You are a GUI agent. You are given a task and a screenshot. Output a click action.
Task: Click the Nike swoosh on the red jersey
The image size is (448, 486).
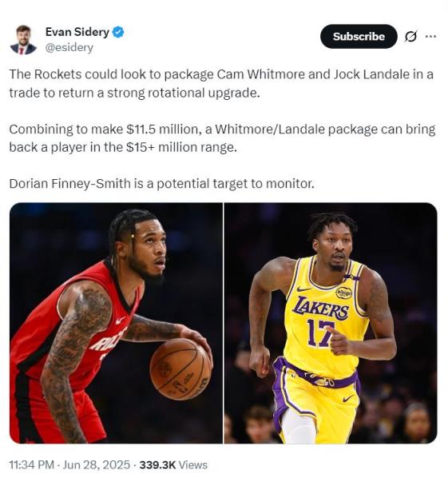point(120,320)
